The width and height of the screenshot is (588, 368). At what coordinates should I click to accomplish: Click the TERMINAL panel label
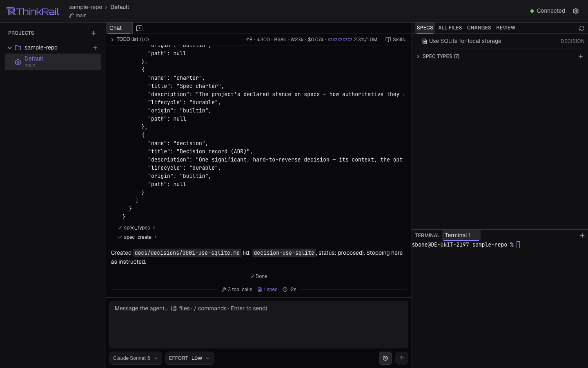pyautogui.click(x=428, y=236)
